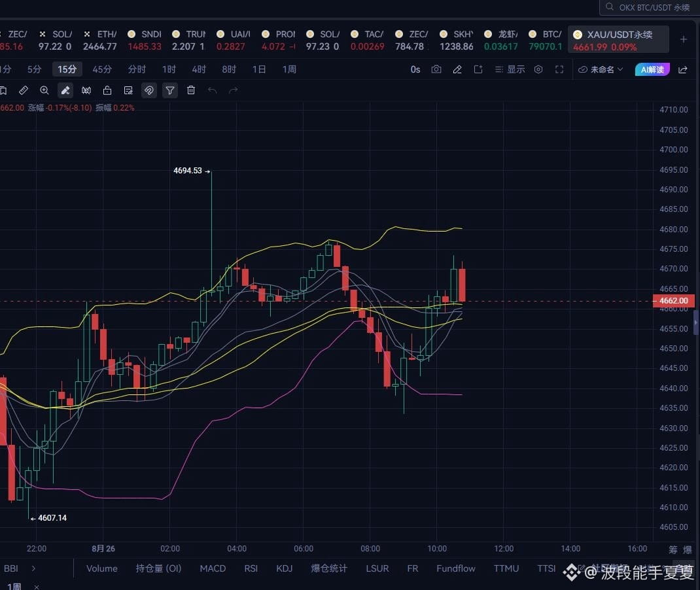700x590 pixels.
Task: Open the ZEC/ 784.78 symbol tab
Action: [411, 40]
